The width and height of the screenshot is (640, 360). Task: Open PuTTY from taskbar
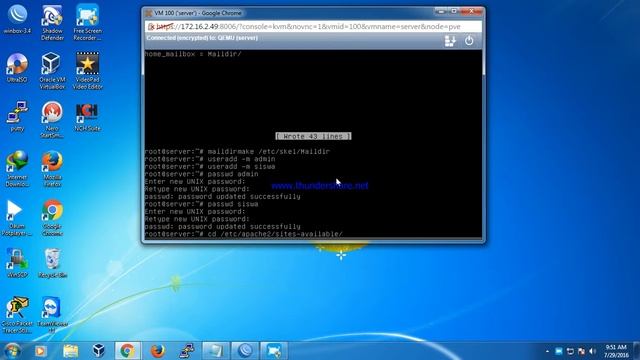[186, 351]
